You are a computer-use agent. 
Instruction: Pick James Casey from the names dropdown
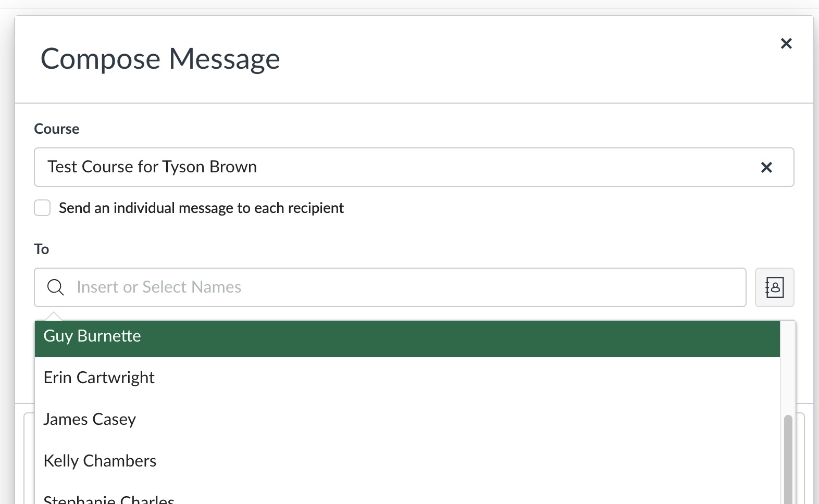coord(90,419)
